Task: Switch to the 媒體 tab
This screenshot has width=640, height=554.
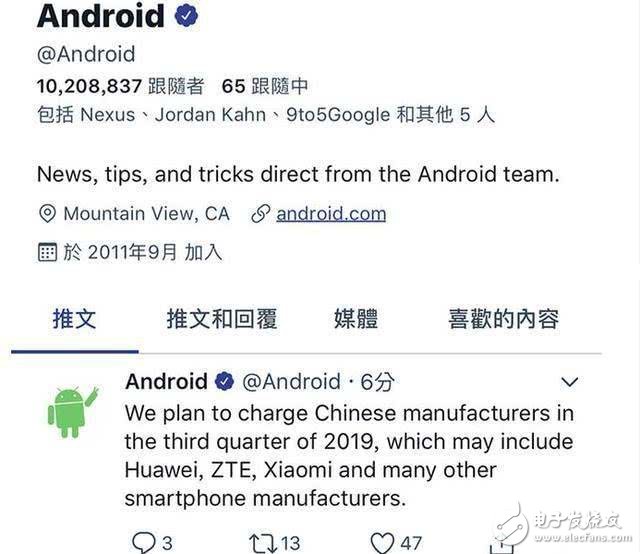Action: [356, 319]
